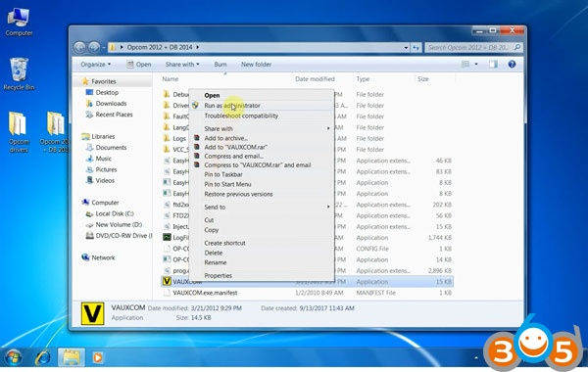Image resolution: width=588 pixels, height=372 pixels.
Task: Sort by Name column header
Action: point(171,79)
